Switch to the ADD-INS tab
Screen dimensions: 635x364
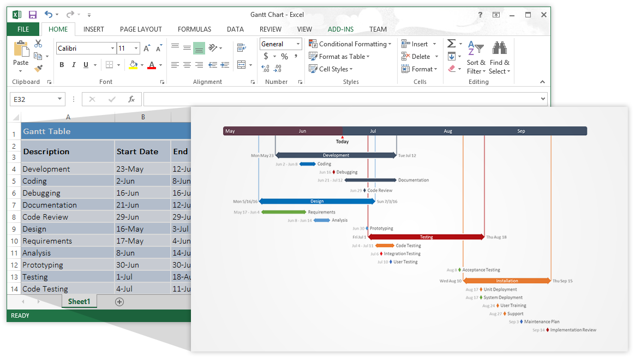pyautogui.click(x=340, y=29)
